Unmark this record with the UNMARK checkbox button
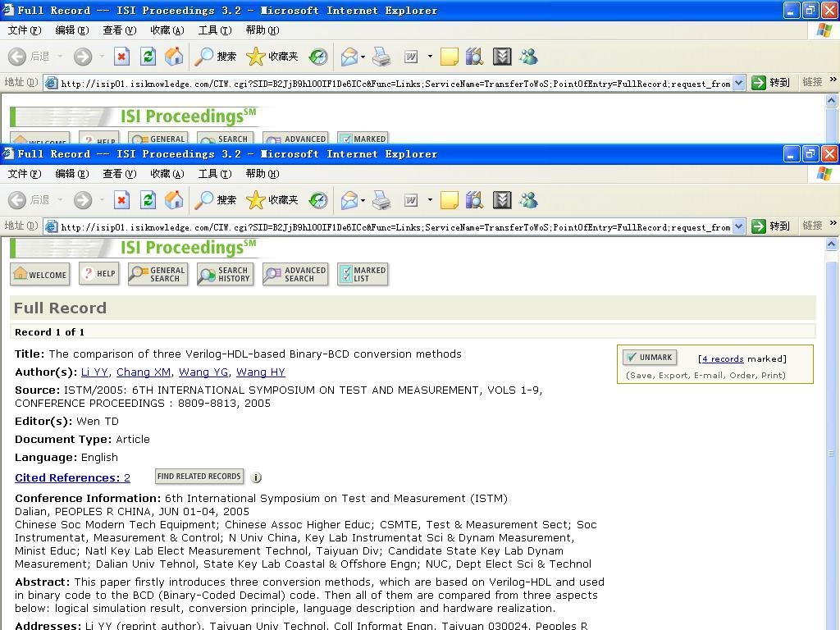 click(648, 358)
